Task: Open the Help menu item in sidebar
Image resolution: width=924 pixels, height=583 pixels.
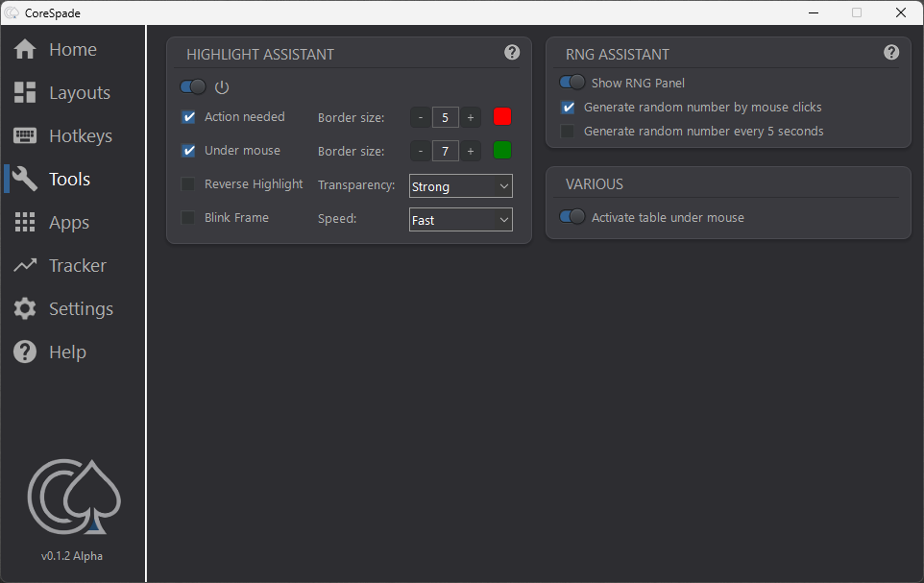Action: point(50,352)
